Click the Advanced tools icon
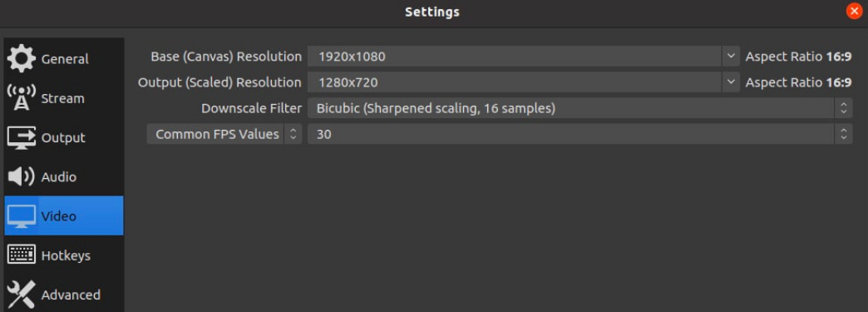The height and width of the screenshot is (312, 868). point(22,295)
